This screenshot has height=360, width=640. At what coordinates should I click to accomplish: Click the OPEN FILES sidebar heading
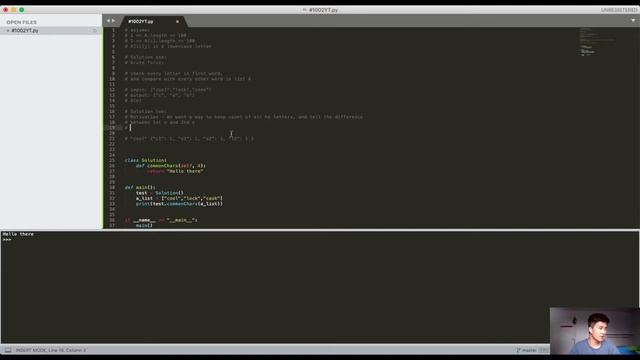tap(22, 22)
